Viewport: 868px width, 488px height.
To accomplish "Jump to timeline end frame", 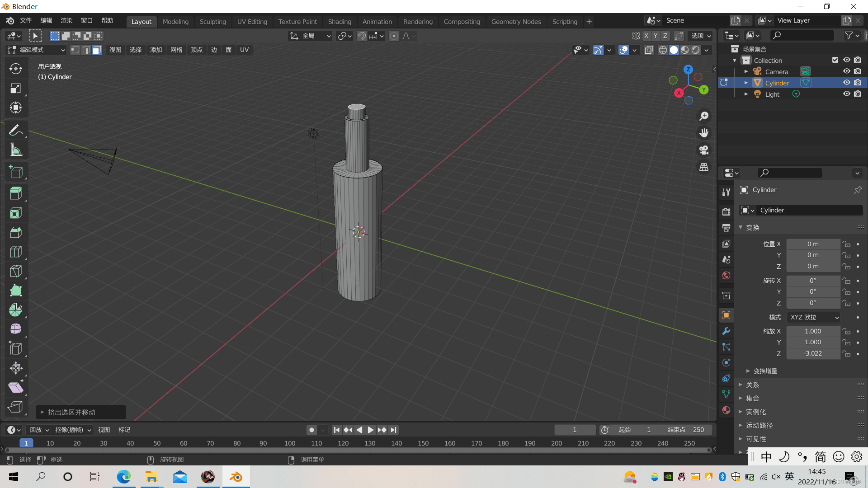I will [x=394, y=430].
